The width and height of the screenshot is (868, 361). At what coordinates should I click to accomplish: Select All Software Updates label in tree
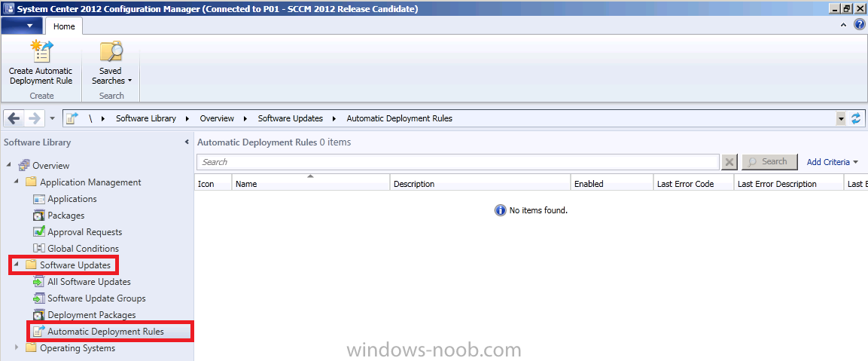point(89,282)
